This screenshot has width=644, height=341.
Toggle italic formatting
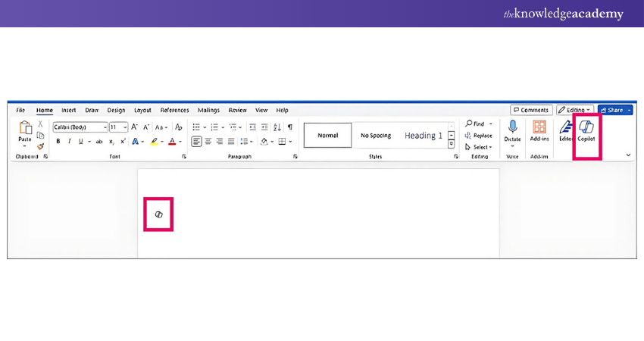pyautogui.click(x=69, y=141)
